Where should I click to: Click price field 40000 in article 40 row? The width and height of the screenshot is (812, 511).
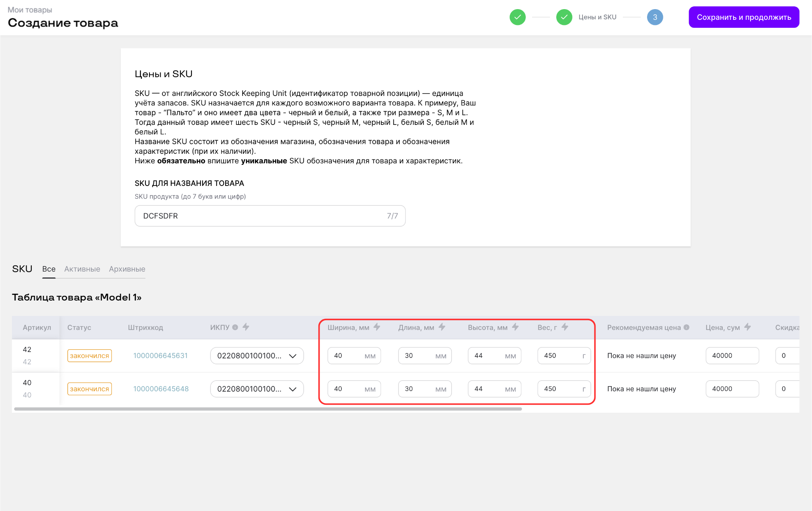pos(732,389)
